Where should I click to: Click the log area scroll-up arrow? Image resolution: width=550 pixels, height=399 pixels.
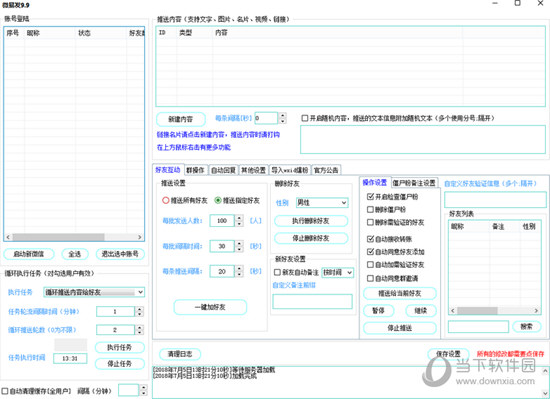click(546, 371)
